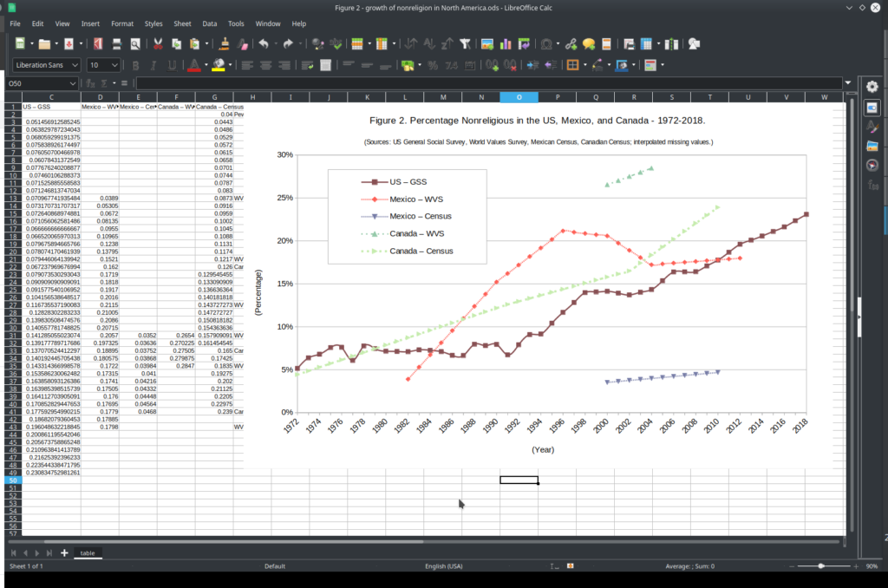Viewport: 888px width, 588px height.
Task: Toggle print preview
Action: (135, 44)
